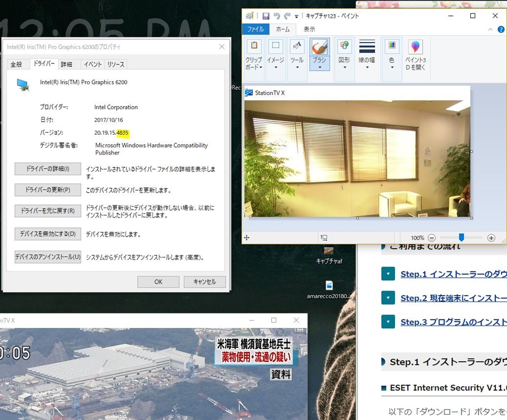This screenshot has height=420, width=507.
Task: Switch to 全般 tab in properties dialog
Action: coord(16,64)
